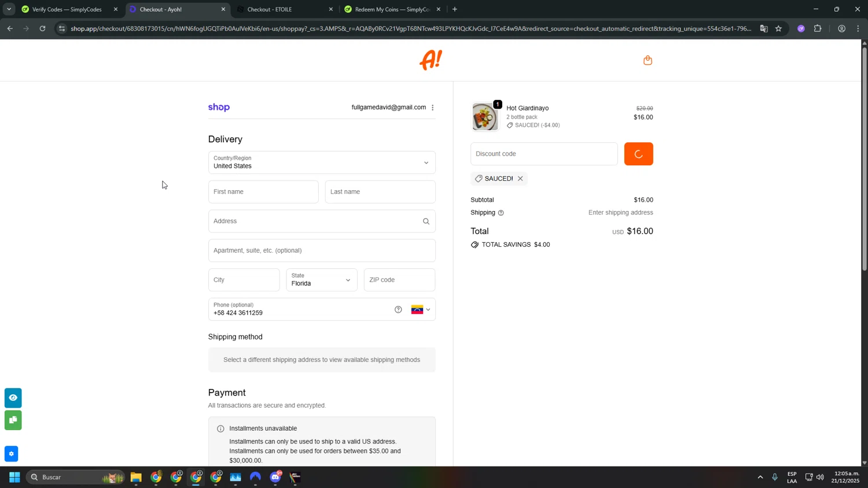Open the account options three-dot menu beside email
This screenshot has height=488, width=868.
(x=432, y=108)
